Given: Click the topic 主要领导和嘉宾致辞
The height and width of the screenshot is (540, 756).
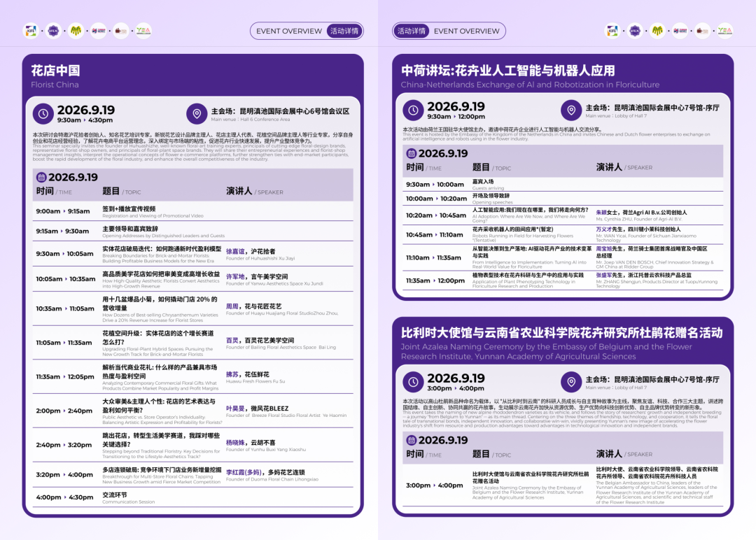Looking at the screenshot, I should pyautogui.click(x=130, y=229).
